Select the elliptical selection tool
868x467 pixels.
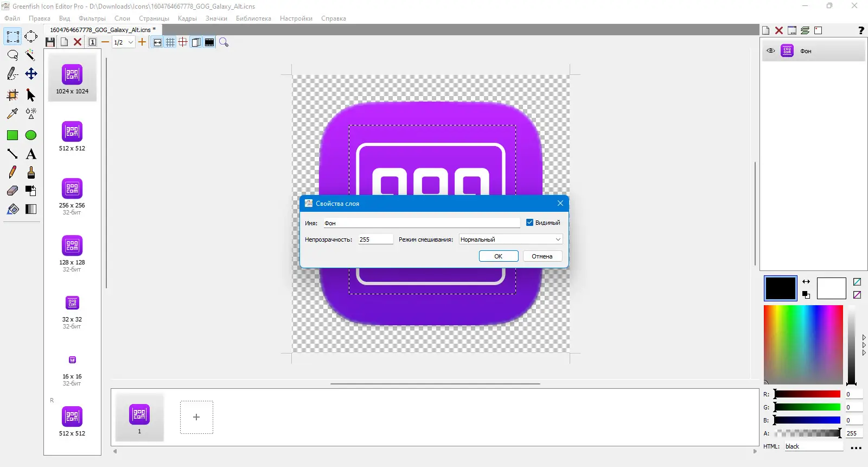(x=31, y=37)
